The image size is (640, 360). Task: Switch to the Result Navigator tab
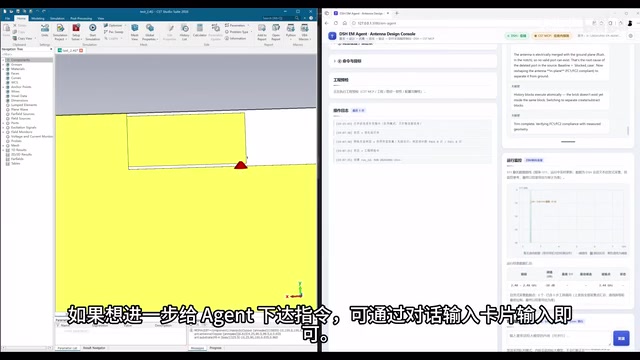(94, 348)
